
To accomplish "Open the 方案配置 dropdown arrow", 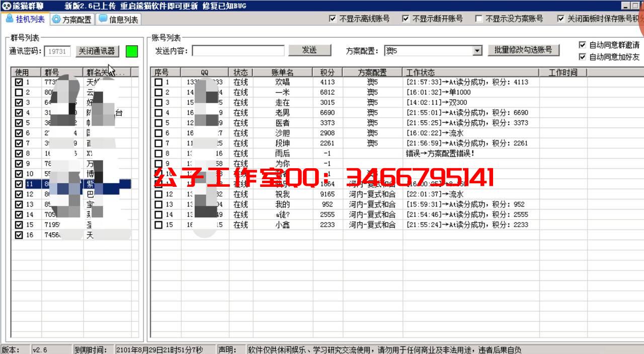I will [x=477, y=51].
